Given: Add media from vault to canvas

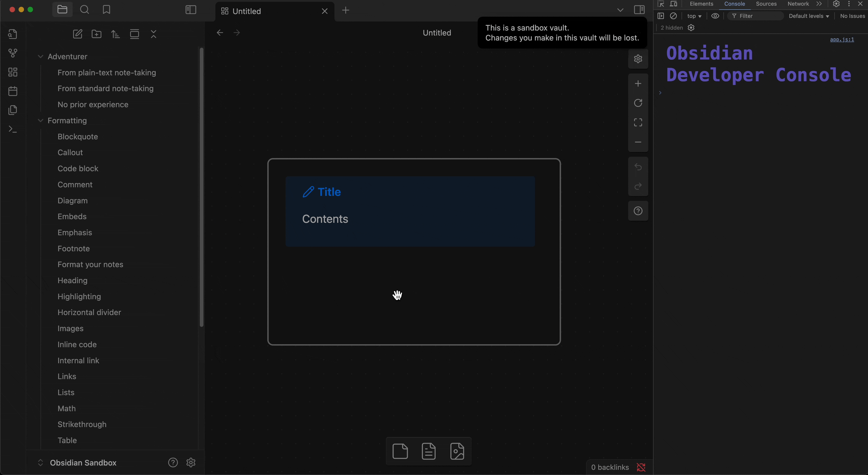Looking at the screenshot, I should point(457,451).
